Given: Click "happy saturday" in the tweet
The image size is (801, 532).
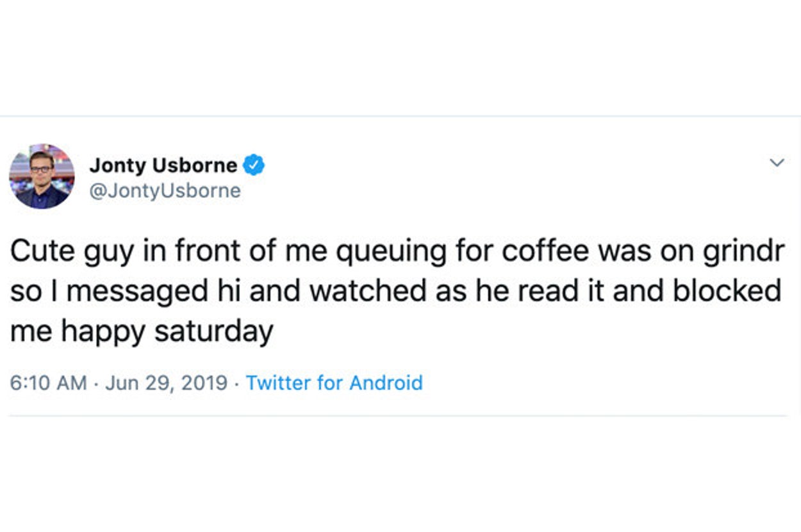Looking at the screenshot, I should (x=168, y=331).
